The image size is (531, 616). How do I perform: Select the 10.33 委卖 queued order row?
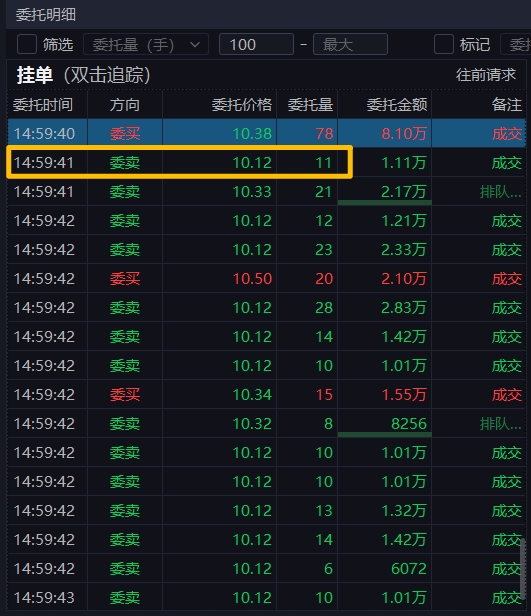tap(266, 191)
